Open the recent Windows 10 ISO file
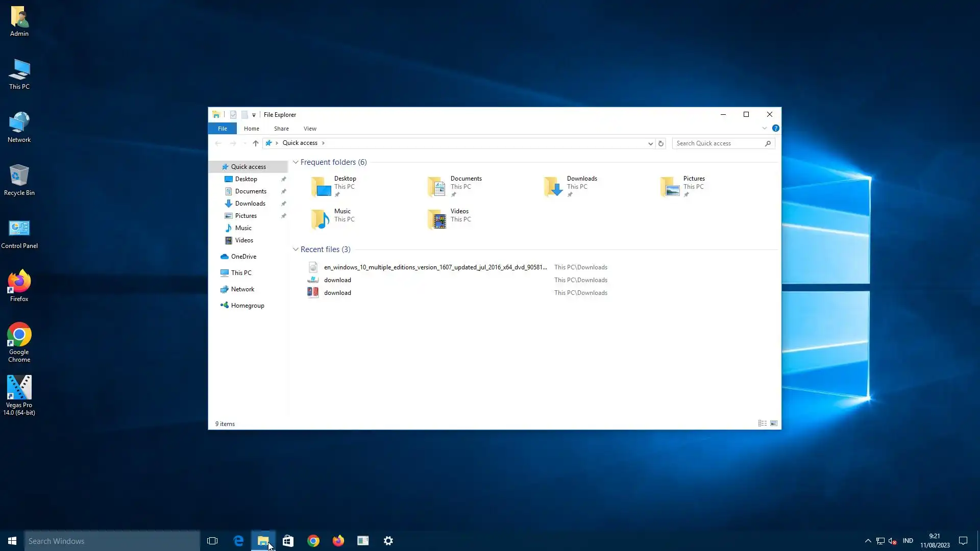The image size is (980, 551). (x=435, y=267)
